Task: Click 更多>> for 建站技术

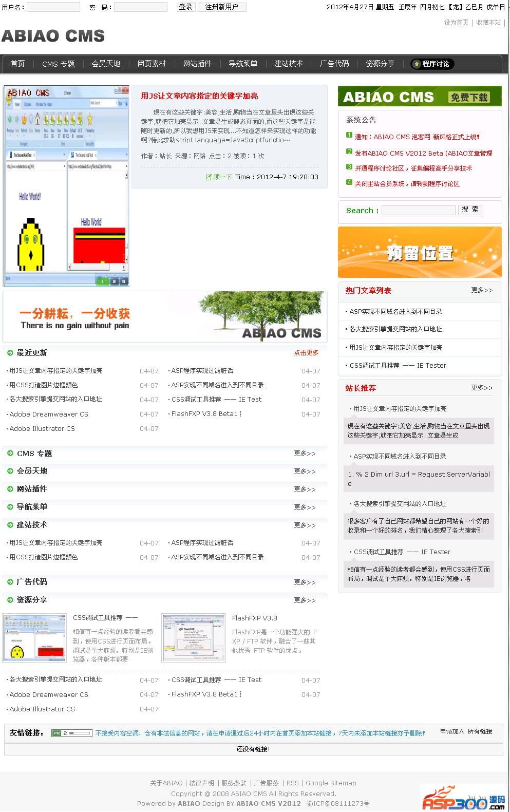Action: coord(305,525)
